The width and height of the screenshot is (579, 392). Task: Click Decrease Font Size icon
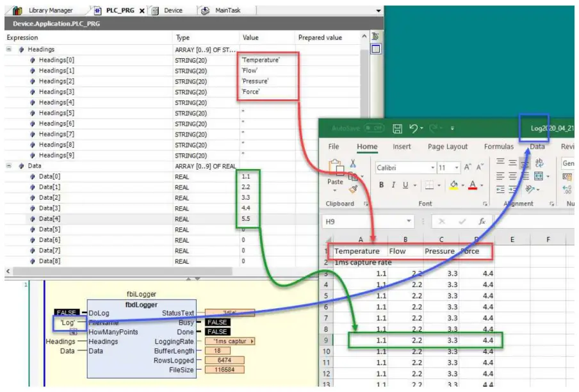480,167
